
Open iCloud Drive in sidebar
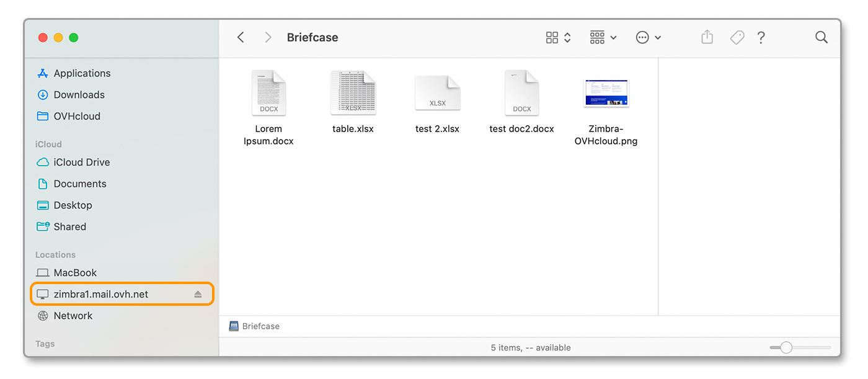(x=81, y=163)
